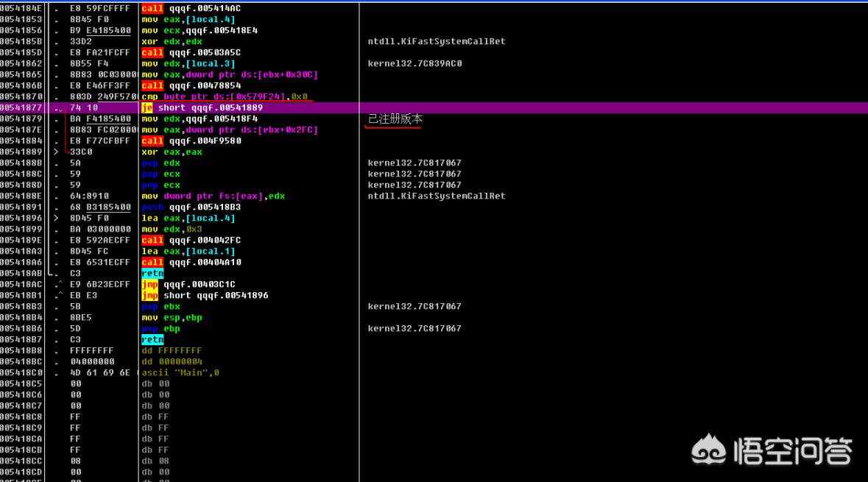Click the xor edx,edx instruction
Viewport: 868px width, 482px height.
click(x=172, y=41)
